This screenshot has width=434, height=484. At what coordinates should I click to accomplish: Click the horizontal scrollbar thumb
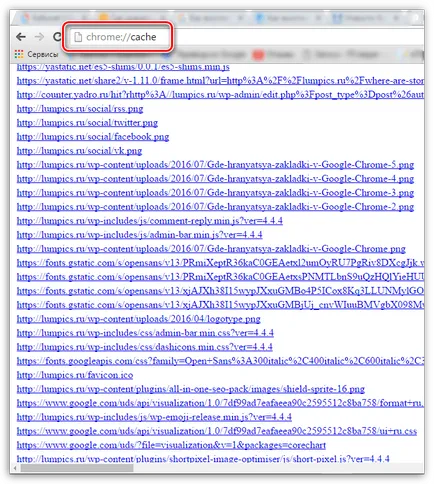tap(77, 468)
